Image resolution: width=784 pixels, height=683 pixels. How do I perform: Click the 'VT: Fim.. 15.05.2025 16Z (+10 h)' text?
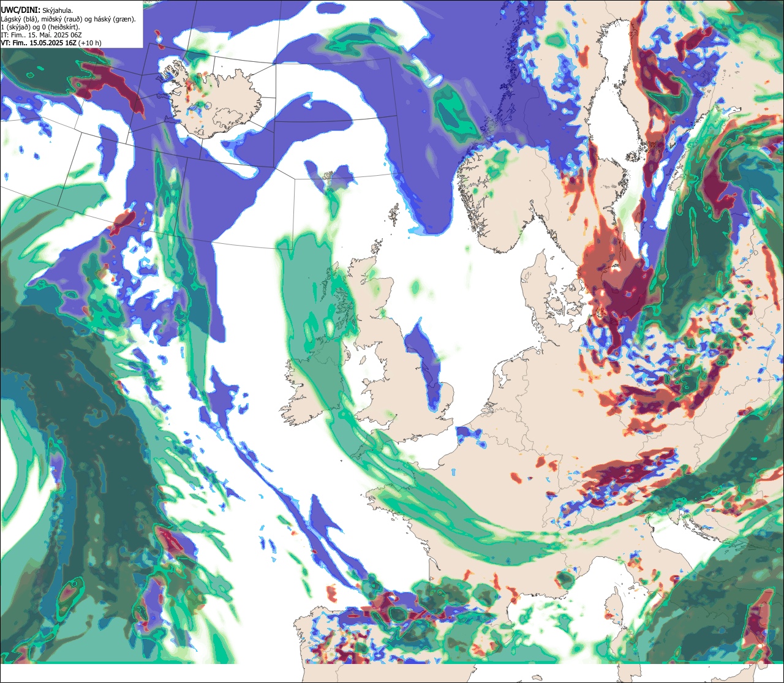click(51, 43)
